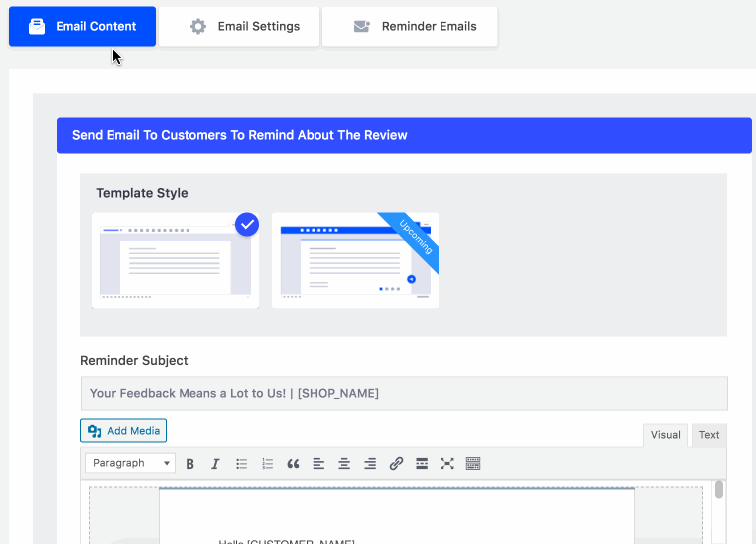
Task: Toggle the editor toolbar kitchen sink
Action: [x=473, y=463]
